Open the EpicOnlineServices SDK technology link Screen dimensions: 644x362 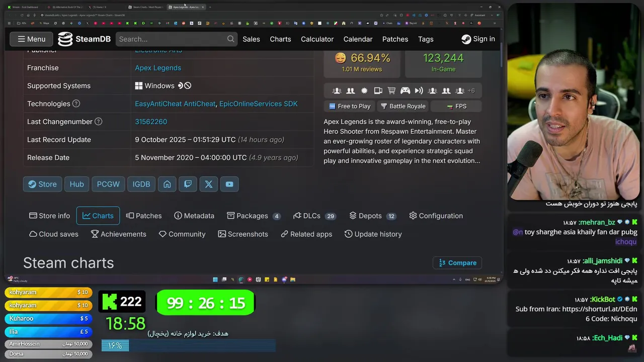(258, 104)
